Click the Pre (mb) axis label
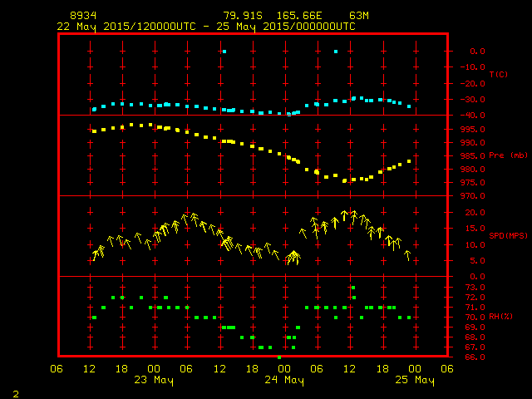 point(508,155)
